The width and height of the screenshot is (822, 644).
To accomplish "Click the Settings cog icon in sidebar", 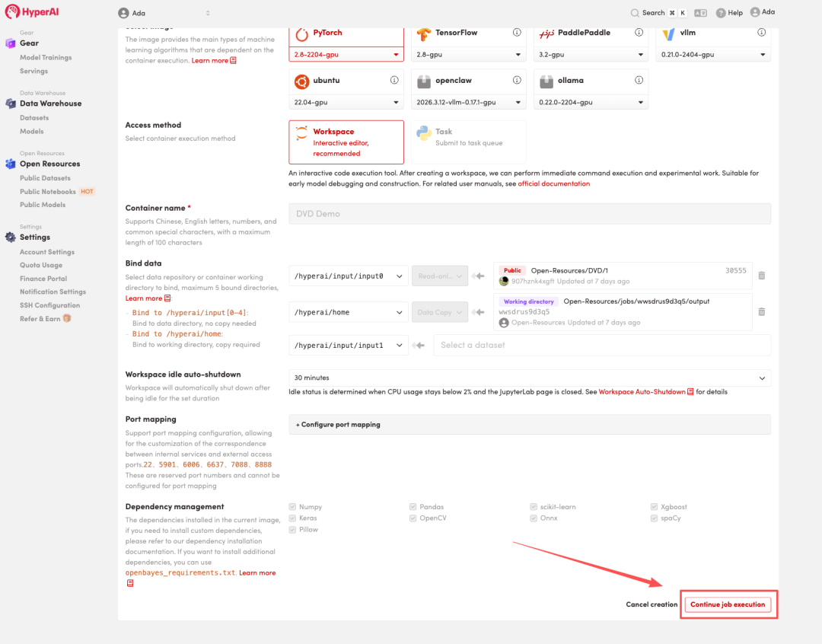I will 10,237.
